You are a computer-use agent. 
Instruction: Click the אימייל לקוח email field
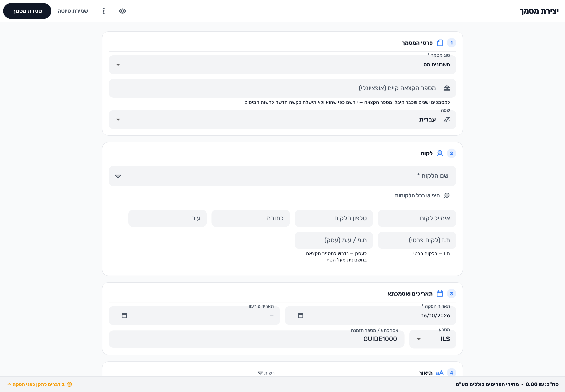click(x=417, y=218)
